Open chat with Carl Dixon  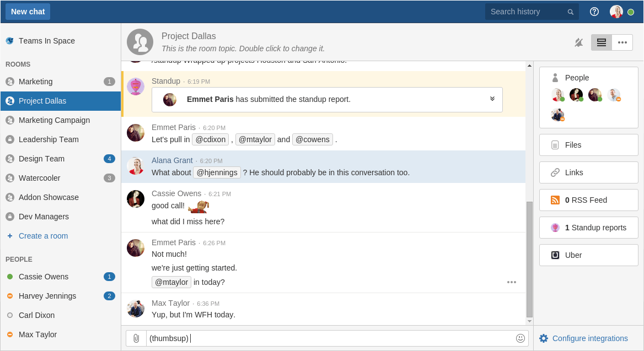[61, 315]
